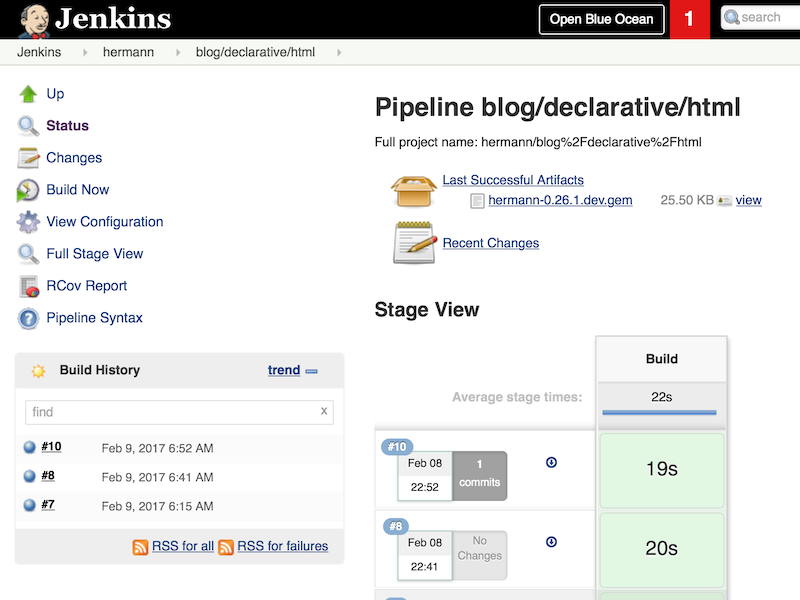
Task: Expand the Jenkins breadcrumb arrow
Action: (x=83, y=52)
